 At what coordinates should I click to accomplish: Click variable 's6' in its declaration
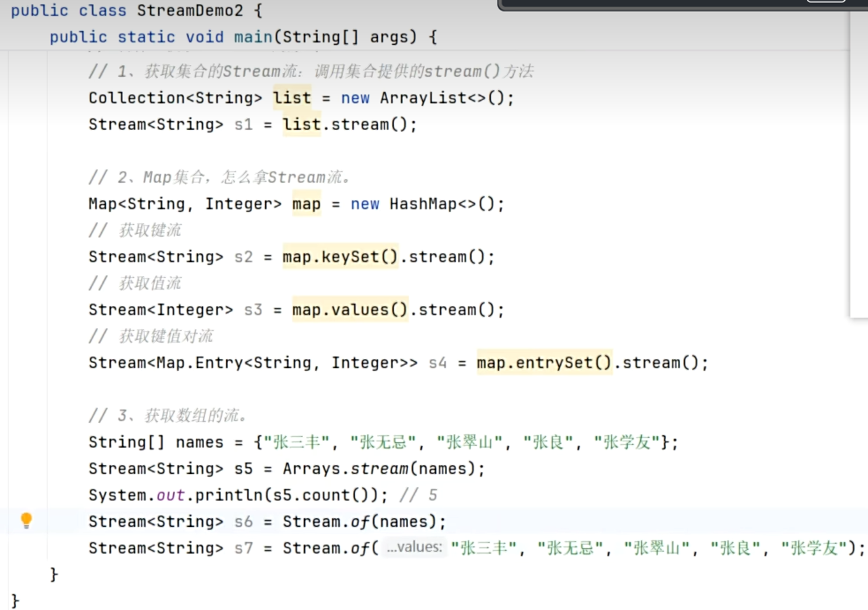point(244,522)
